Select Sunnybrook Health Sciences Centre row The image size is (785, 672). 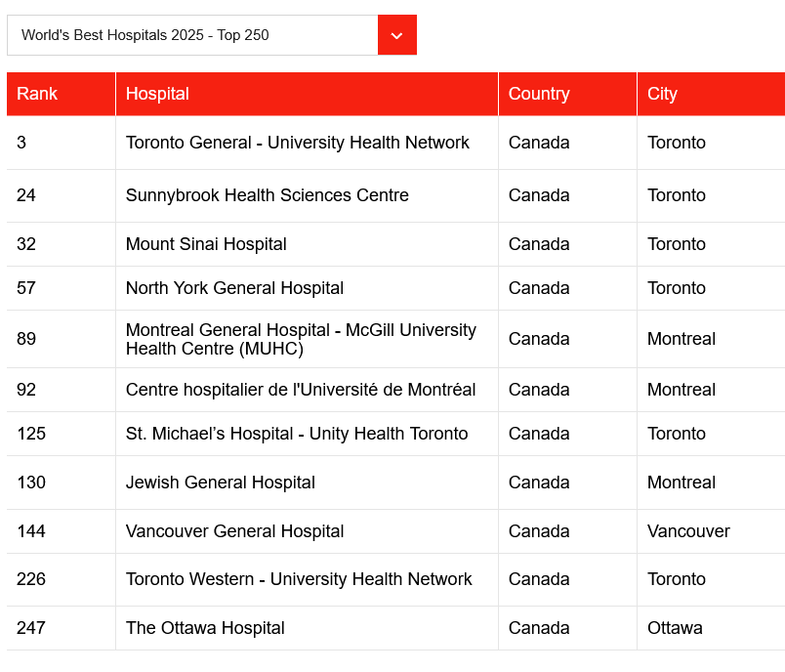pos(267,195)
